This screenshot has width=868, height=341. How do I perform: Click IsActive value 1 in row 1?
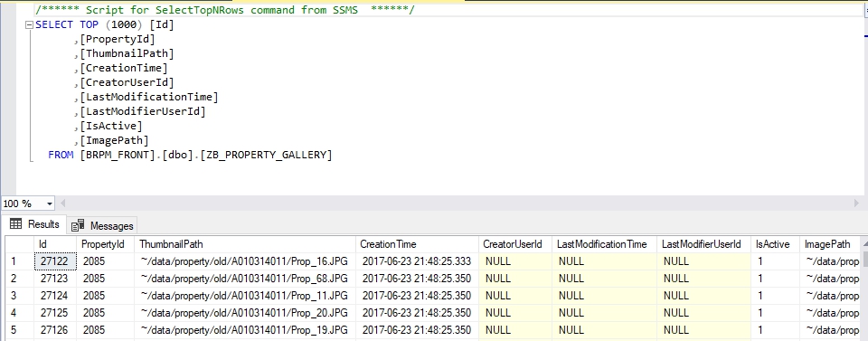click(776, 260)
